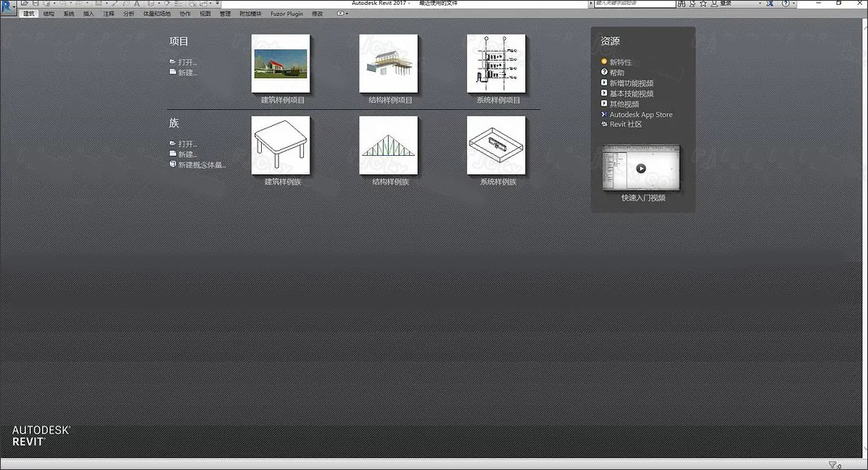Toggle the Favorites star in InfoCenter

coord(703,3)
